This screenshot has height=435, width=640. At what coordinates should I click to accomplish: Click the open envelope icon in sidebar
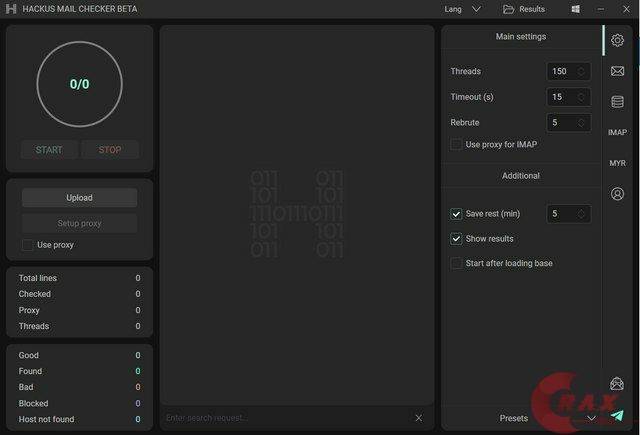617,384
